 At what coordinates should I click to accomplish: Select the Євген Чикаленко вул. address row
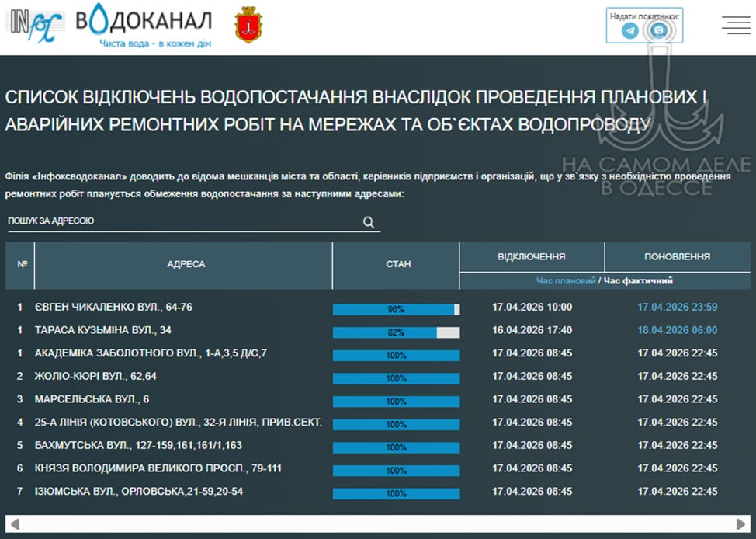coord(113,308)
